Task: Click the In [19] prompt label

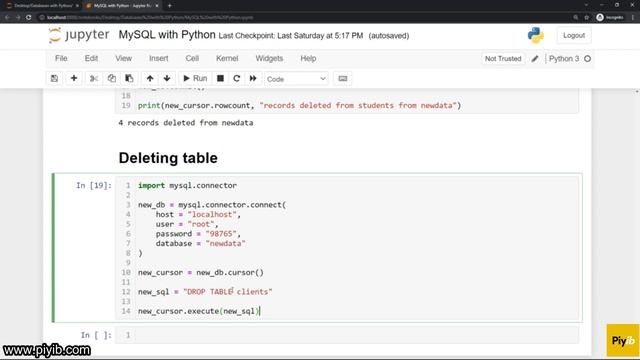Action: click(94, 186)
